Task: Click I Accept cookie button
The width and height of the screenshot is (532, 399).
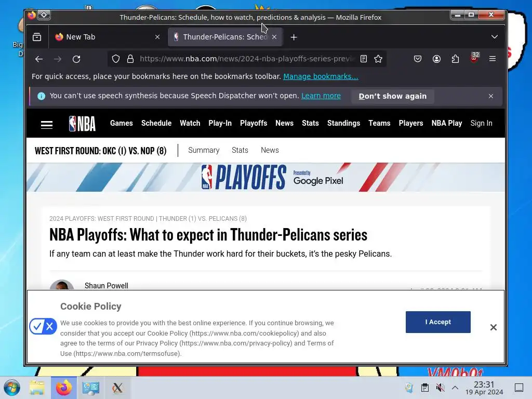Action: 437,322
